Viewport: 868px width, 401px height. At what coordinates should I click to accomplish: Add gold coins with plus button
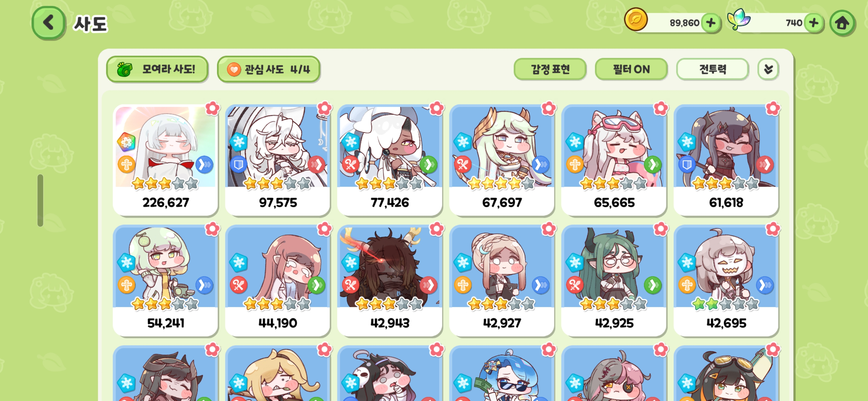click(x=711, y=23)
